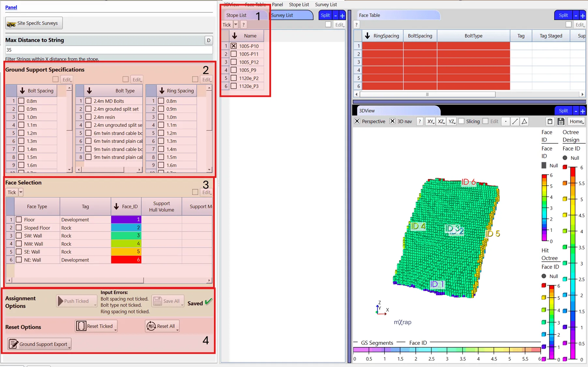Click the Max Distance to String input field
Image resolution: width=588 pixels, height=367 pixels.
[x=109, y=50]
